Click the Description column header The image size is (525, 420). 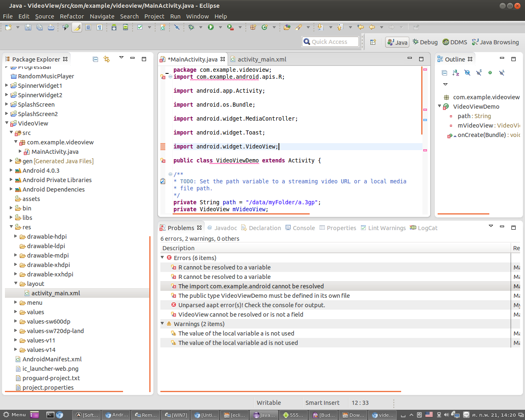pyautogui.click(x=335, y=248)
